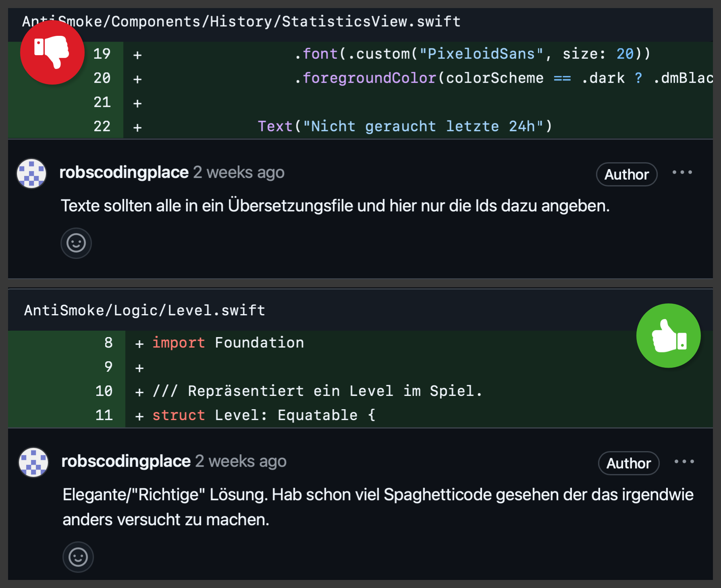Open avatar on the Level.swift comment
This screenshot has width=721, height=588.
33,462
